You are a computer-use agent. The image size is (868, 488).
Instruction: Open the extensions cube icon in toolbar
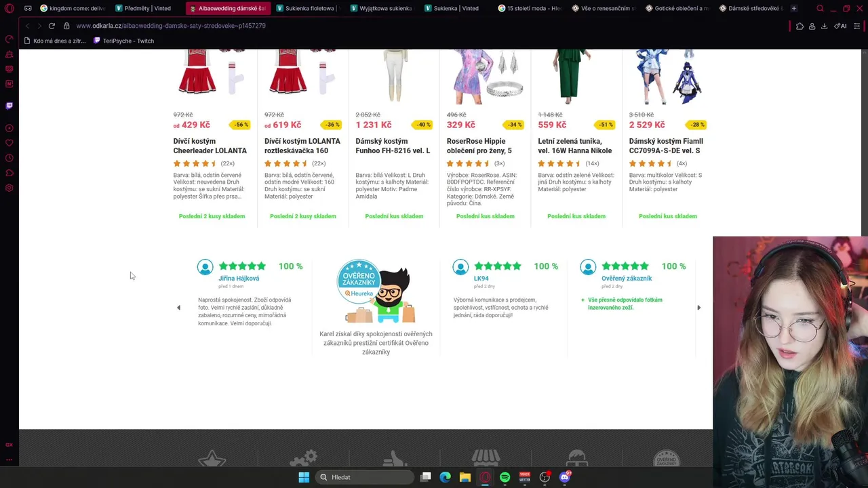pos(800,26)
